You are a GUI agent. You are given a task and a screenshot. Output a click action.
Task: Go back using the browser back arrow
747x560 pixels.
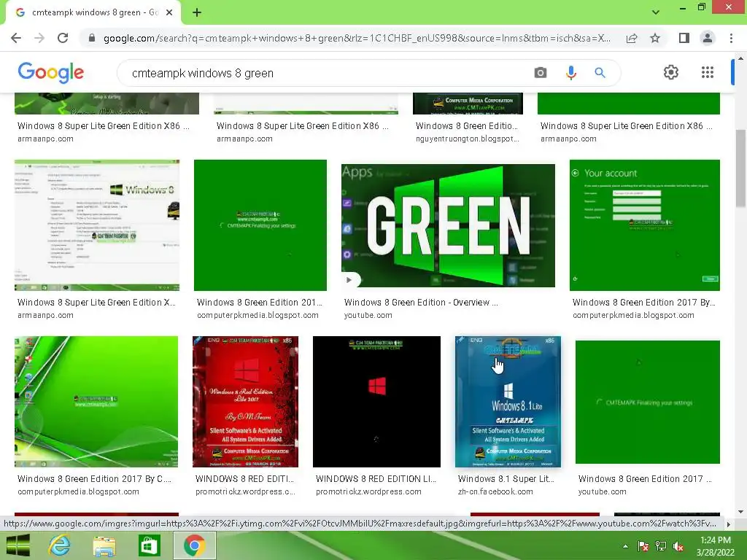[x=16, y=38]
